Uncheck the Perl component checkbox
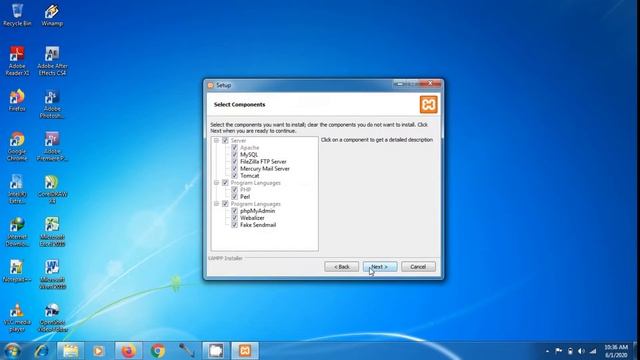 tap(234, 197)
